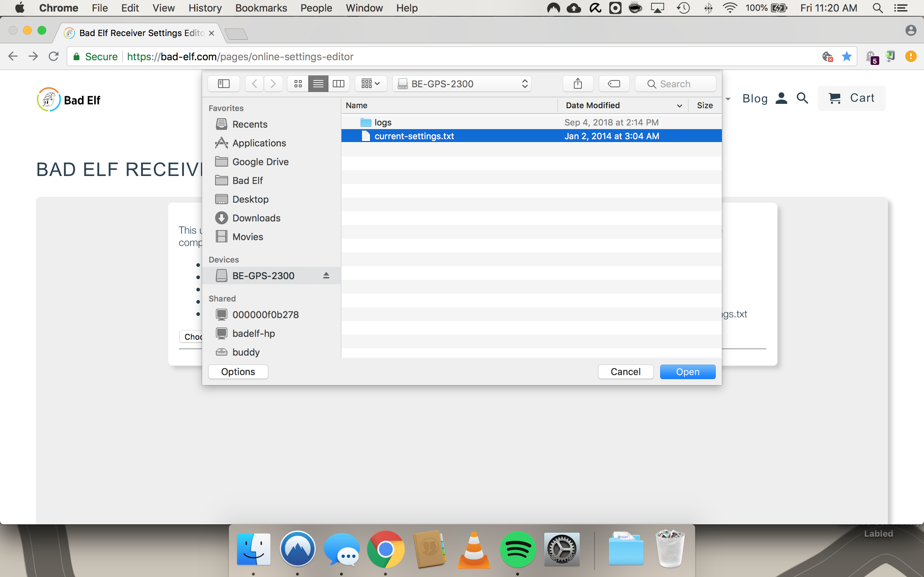Eject the BE-GPS-2300 device

pos(326,276)
